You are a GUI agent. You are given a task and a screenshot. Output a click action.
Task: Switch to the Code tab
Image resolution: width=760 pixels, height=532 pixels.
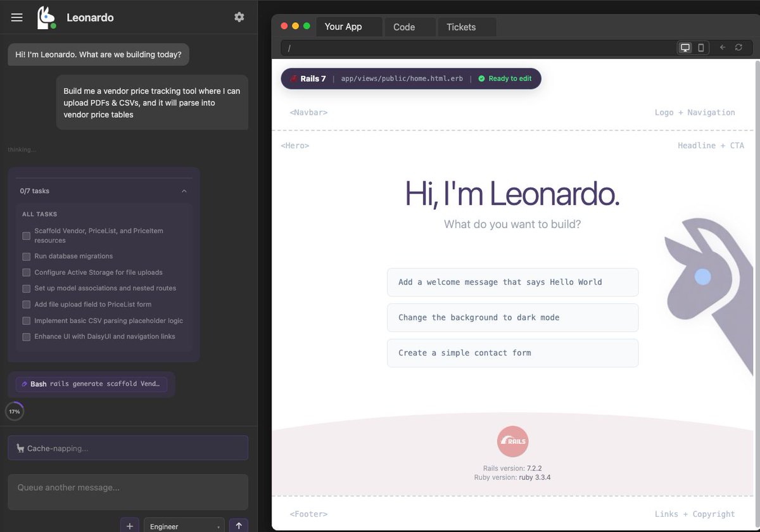click(x=410, y=27)
